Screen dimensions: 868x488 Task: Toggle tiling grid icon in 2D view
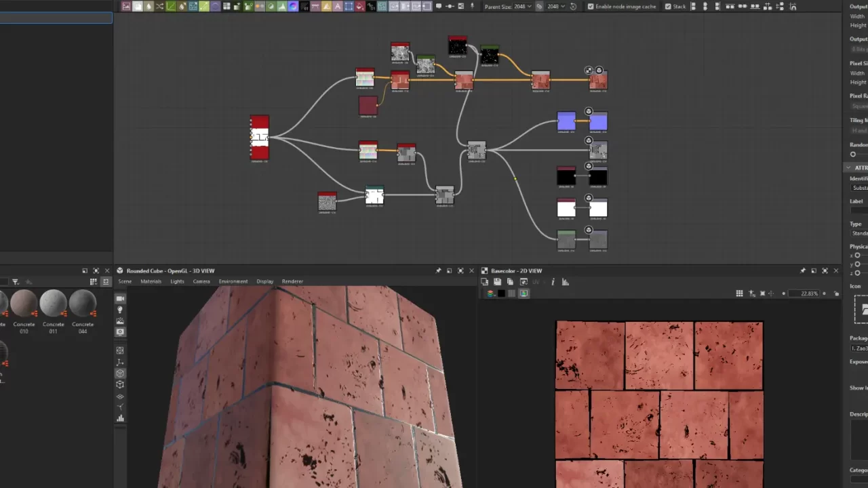coord(739,293)
